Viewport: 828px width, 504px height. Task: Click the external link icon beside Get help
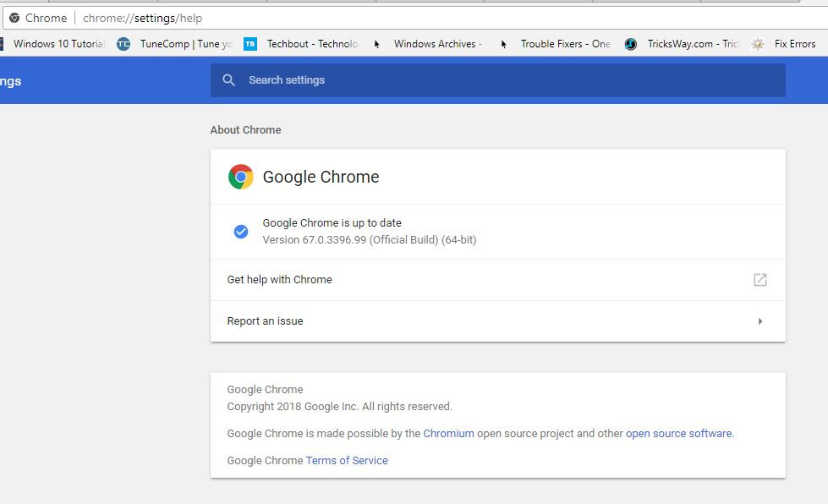point(759,280)
